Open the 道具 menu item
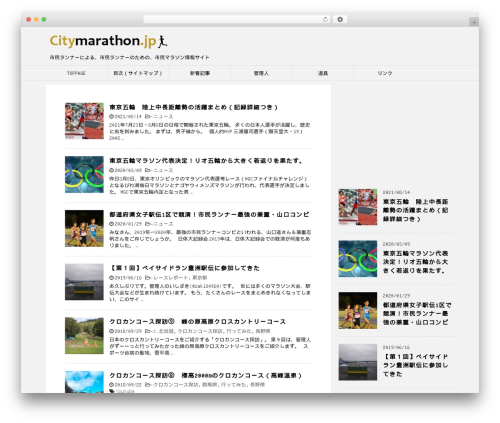Image resolution: width=500 pixels, height=423 pixels. tap(323, 73)
